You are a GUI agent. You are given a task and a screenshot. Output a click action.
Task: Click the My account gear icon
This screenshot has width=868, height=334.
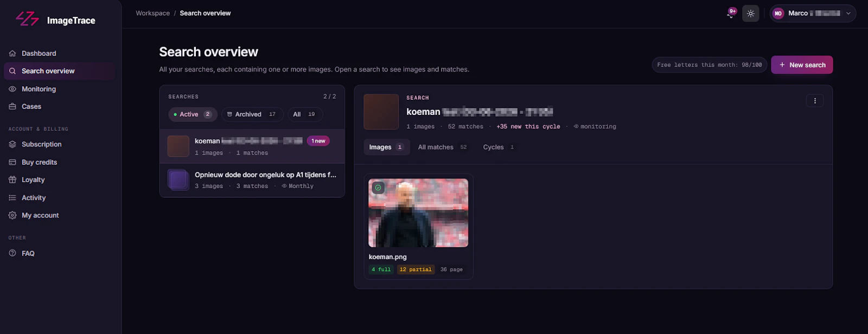click(x=12, y=215)
